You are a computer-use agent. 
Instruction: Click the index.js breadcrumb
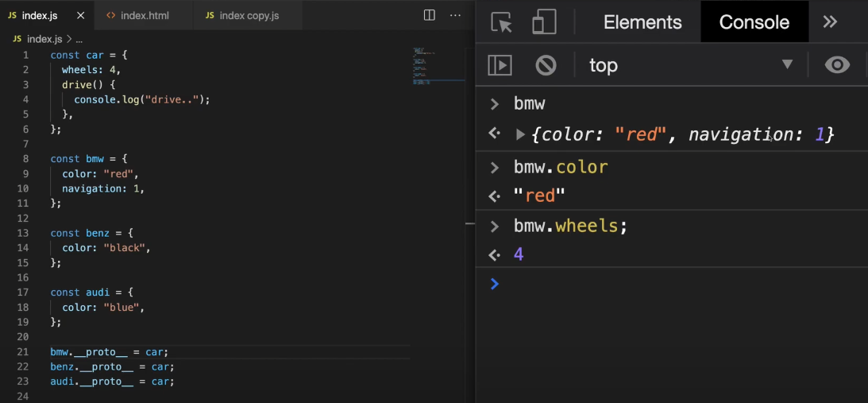44,40
